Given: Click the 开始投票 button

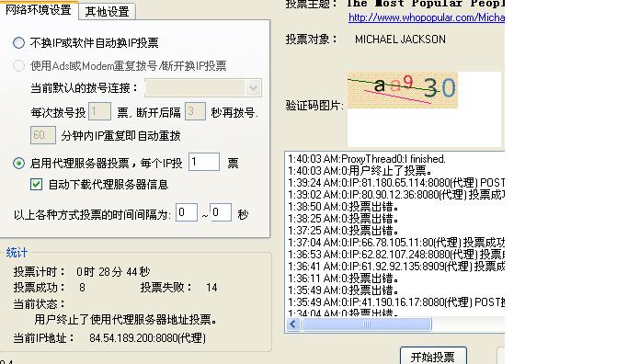Looking at the screenshot, I should point(433,356).
